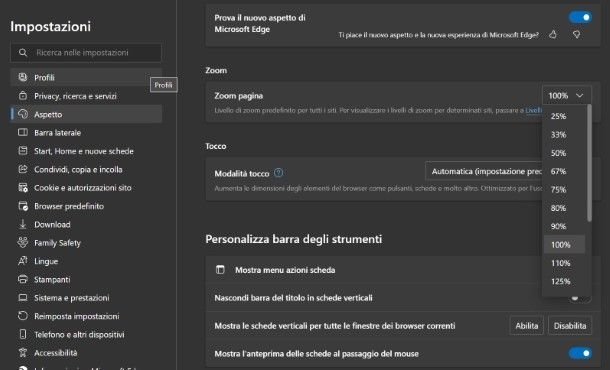
Task: Click the Cookie e autorizzazioni sito icon
Action: tap(23, 188)
